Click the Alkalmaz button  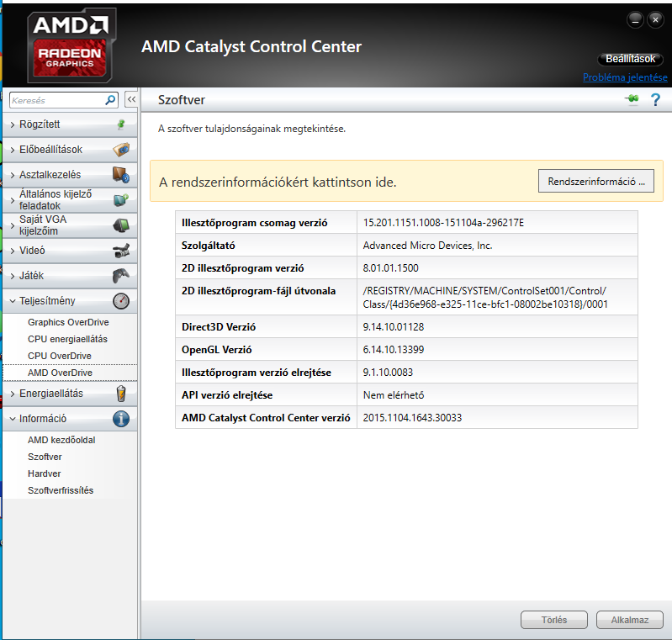pos(630,620)
